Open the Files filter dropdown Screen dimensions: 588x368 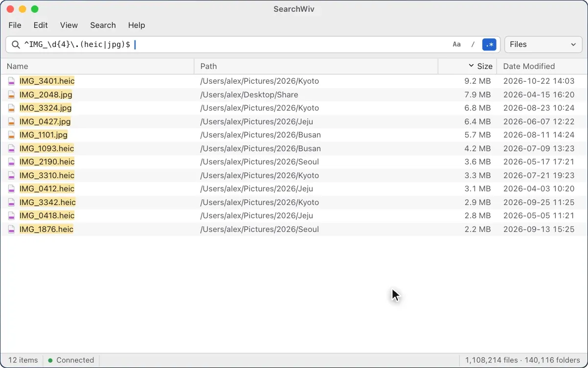point(543,45)
